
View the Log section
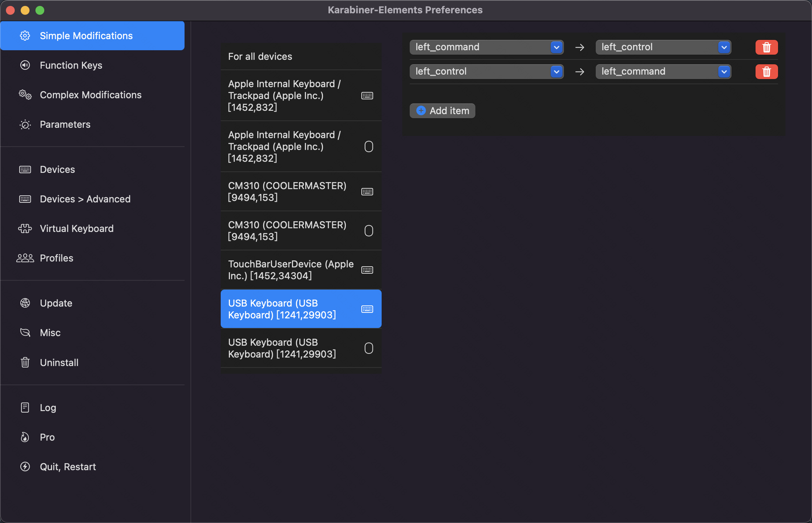point(92,407)
